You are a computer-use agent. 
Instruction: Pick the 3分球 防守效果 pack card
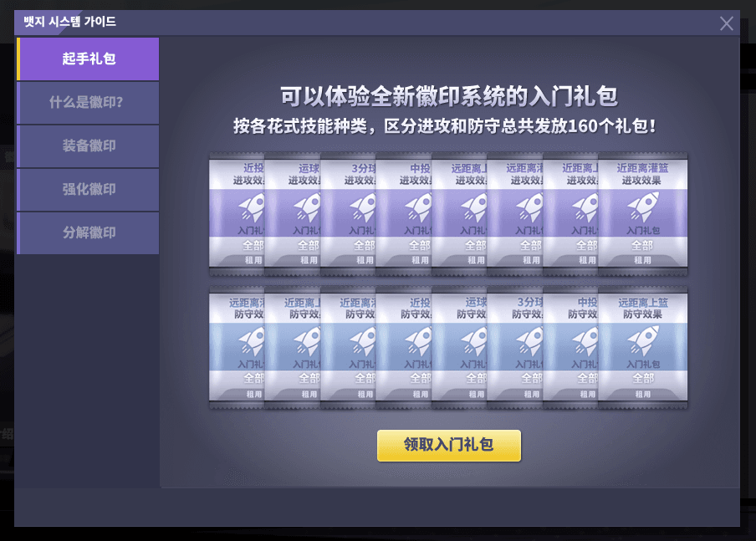pos(515,348)
